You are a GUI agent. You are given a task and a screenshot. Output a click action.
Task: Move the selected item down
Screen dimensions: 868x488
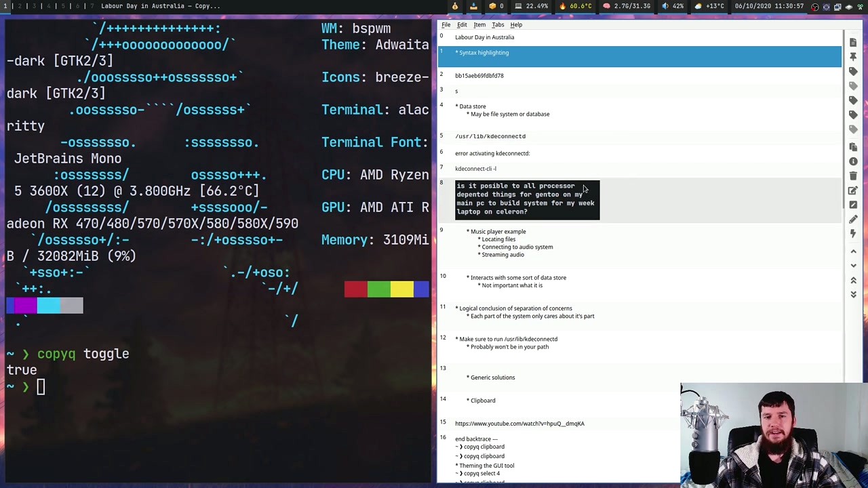853,265
